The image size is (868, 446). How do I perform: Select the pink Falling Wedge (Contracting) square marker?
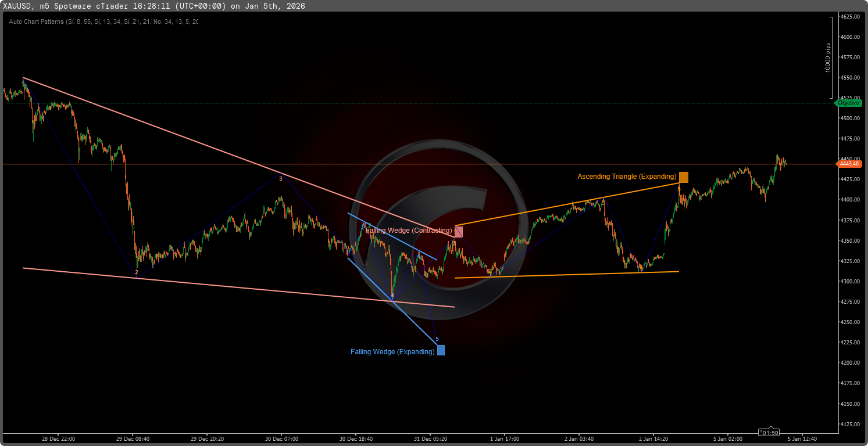458,232
